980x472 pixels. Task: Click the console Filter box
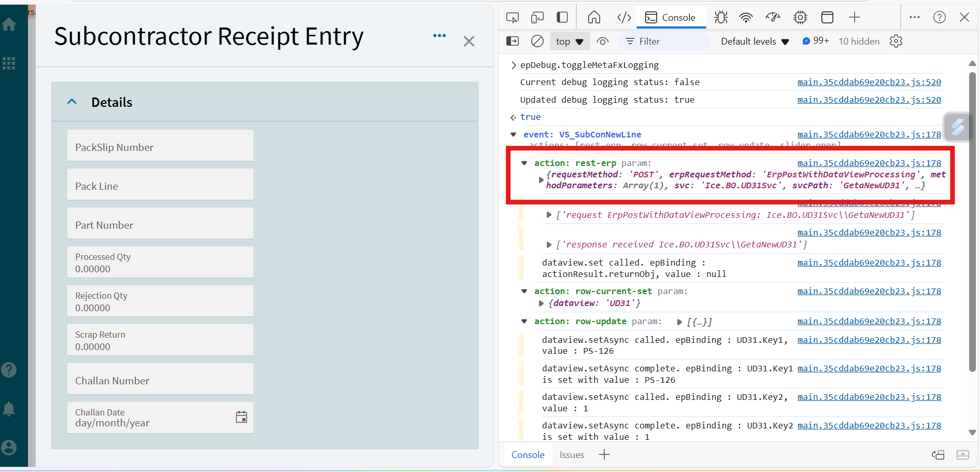coord(665,41)
